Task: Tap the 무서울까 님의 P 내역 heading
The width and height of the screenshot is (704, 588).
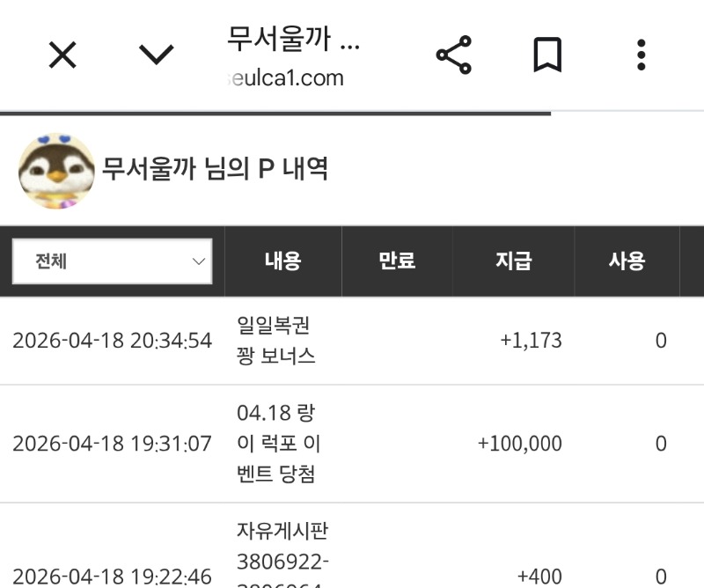Action: pos(215,168)
